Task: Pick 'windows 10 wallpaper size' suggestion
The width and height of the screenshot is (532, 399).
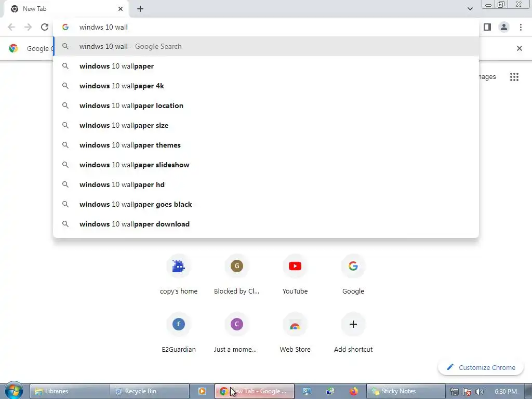Action: pos(267,125)
